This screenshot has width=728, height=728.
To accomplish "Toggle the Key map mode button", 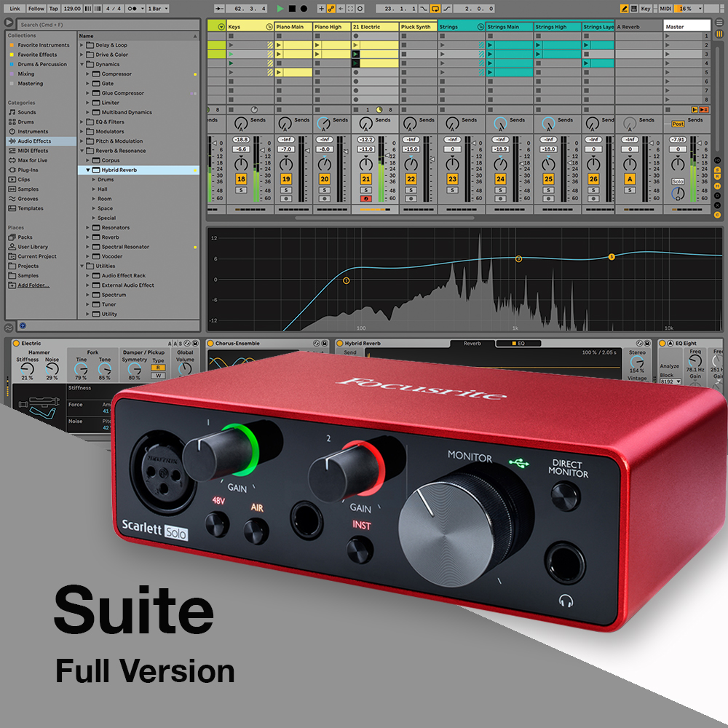I will (x=645, y=8).
